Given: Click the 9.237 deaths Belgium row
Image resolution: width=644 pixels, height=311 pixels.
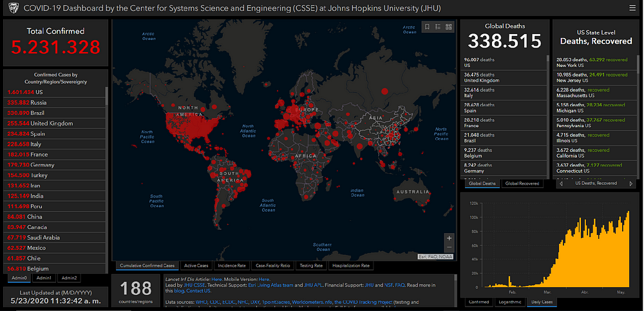Looking at the screenshot, I should 504,153.
